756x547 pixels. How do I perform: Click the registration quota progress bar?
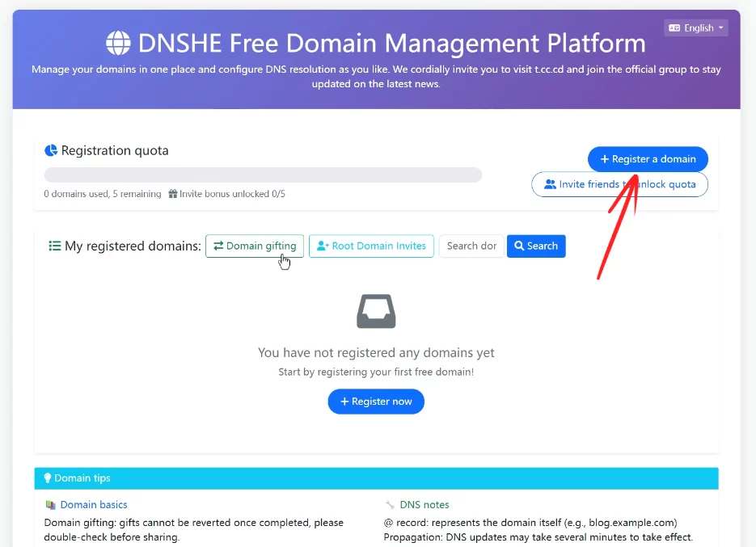(x=263, y=175)
